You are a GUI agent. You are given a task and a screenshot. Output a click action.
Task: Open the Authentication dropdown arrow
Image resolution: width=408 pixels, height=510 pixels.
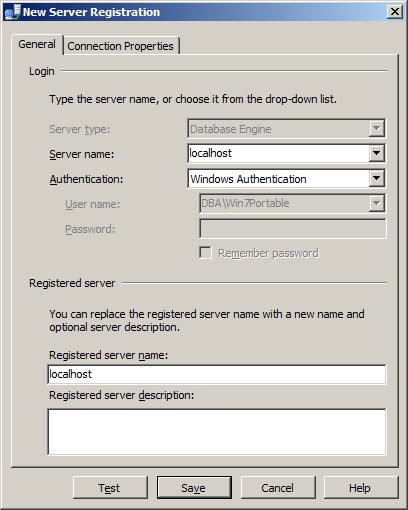tap(377, 179)
